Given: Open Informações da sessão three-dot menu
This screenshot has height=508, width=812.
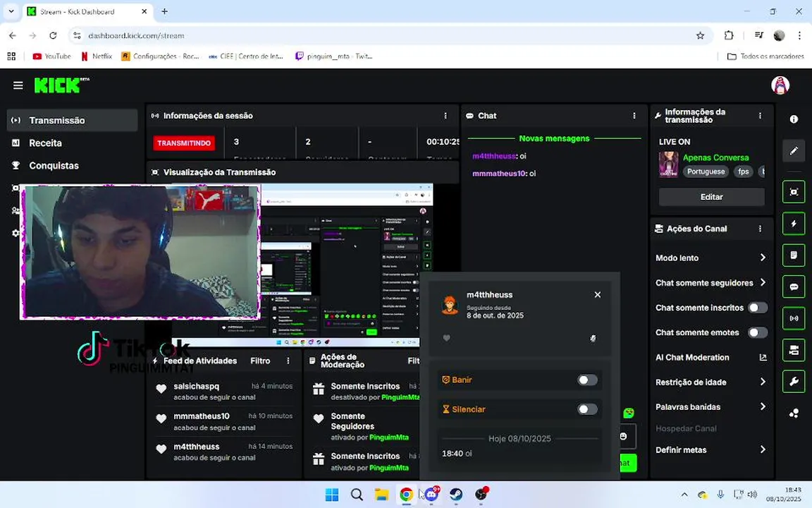Looking at the screenshot, I should tap(445, 116).
